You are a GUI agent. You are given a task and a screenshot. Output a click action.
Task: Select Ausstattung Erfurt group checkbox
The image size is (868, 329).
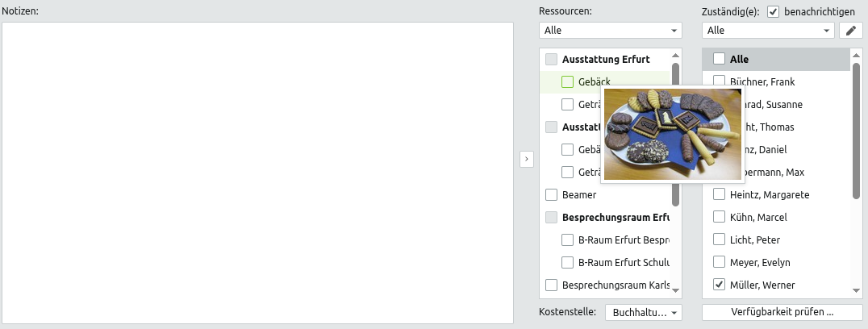(x=551, y=59)
